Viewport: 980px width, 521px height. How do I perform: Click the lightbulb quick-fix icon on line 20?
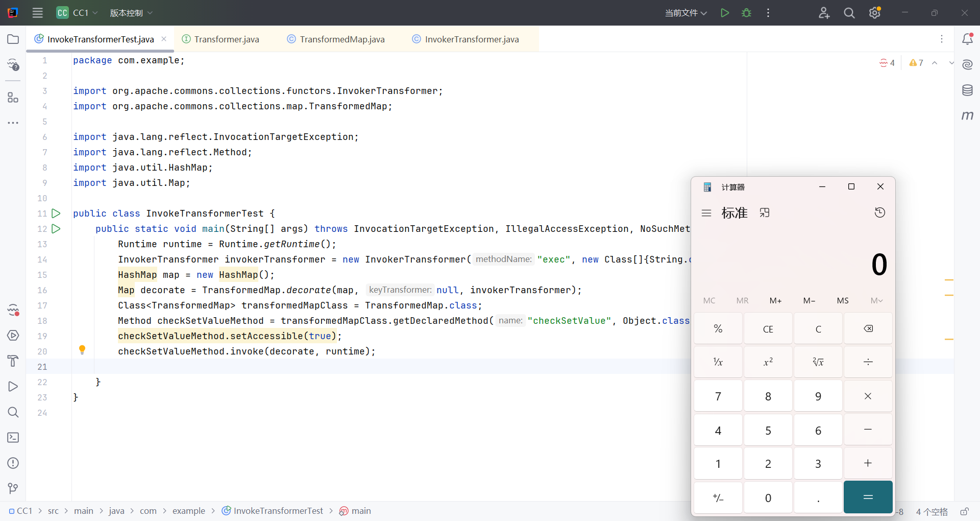pyautogui.click(x=82, y=350)
